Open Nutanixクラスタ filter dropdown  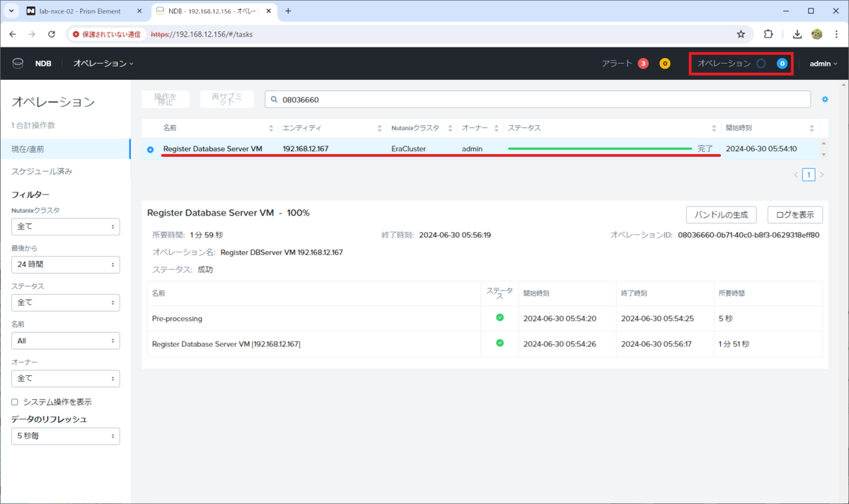tap(65, 226)
